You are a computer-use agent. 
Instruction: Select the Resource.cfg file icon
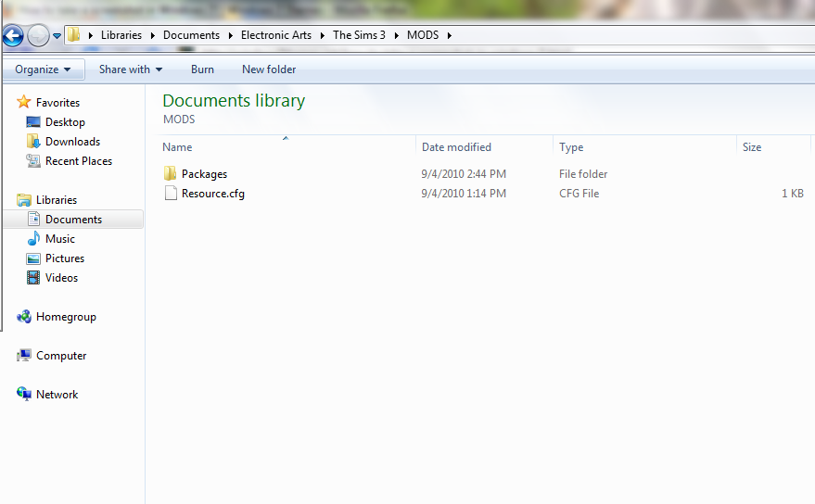click(170, 194)
